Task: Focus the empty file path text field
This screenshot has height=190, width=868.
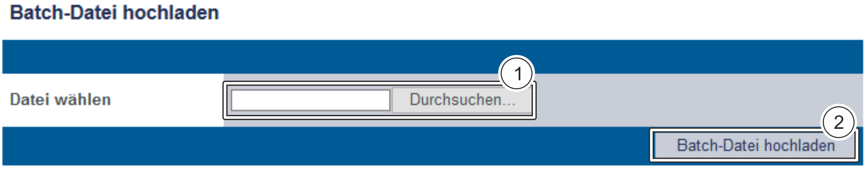Action: pos(311,100)
